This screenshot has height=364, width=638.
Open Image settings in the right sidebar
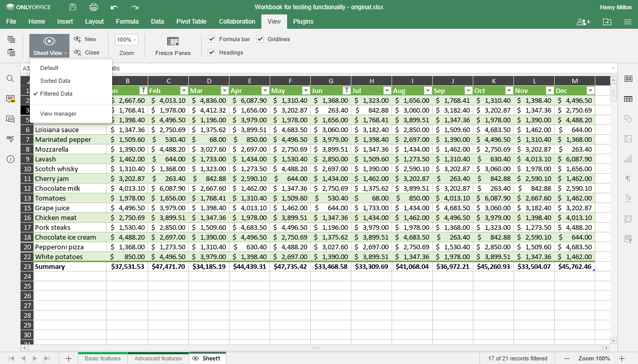[628, 138]
